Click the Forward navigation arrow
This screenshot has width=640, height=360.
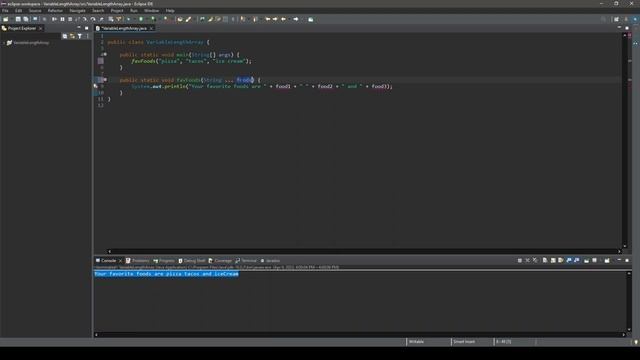coord(296,19)
